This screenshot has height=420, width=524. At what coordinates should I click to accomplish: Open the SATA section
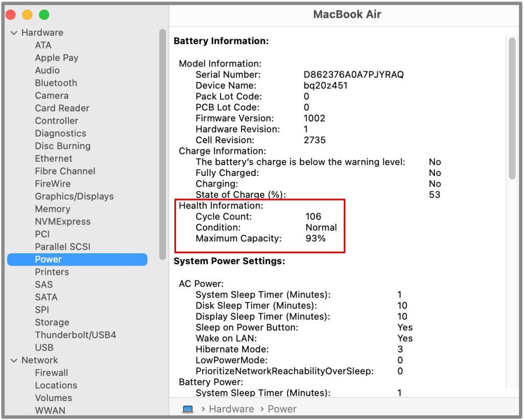[x=46, y=297]
